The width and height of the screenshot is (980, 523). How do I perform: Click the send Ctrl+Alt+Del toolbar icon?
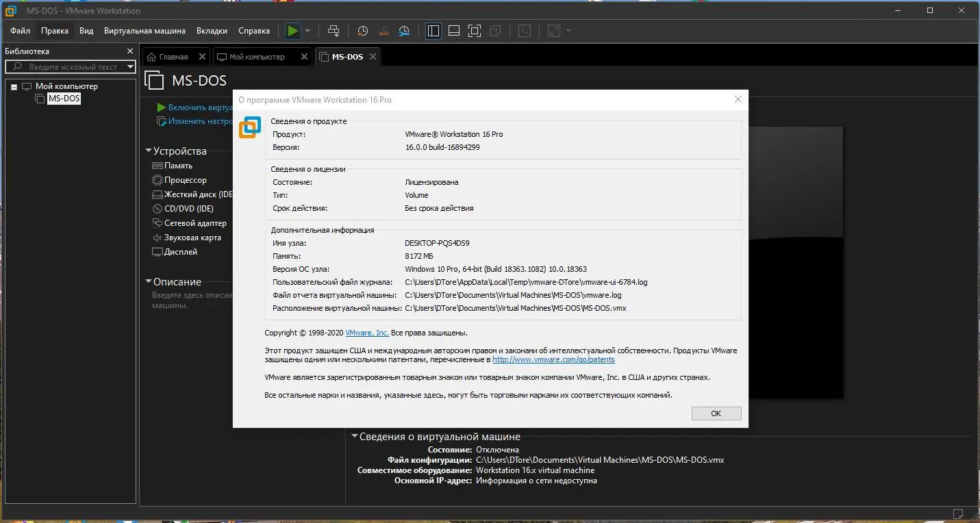click(x=334, y=31)
